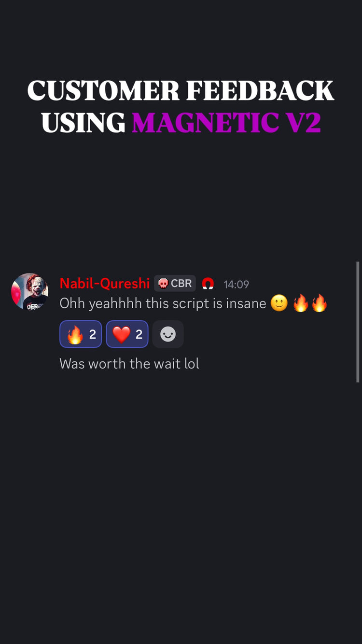The width and height of the screenshot is (362, 644).
Task: Toggle the fire reaction
Action: (x=81, y=334)
